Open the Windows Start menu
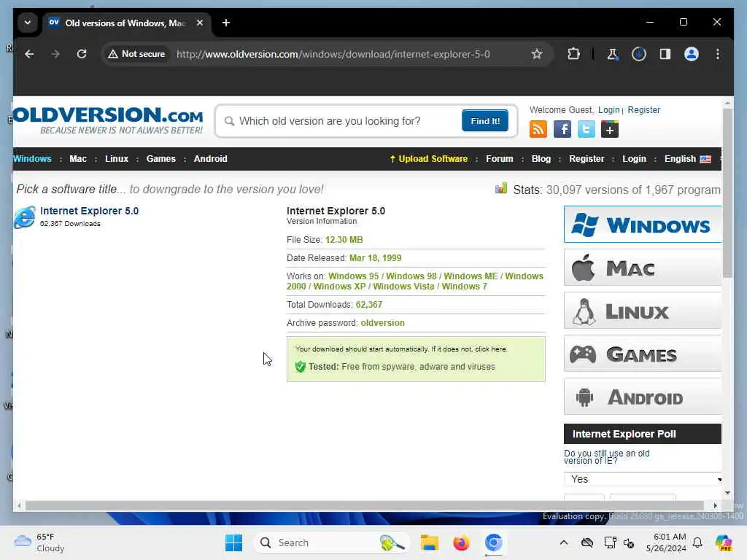The height and width of the screenshot is (560, 747). (x=233, y=542)
